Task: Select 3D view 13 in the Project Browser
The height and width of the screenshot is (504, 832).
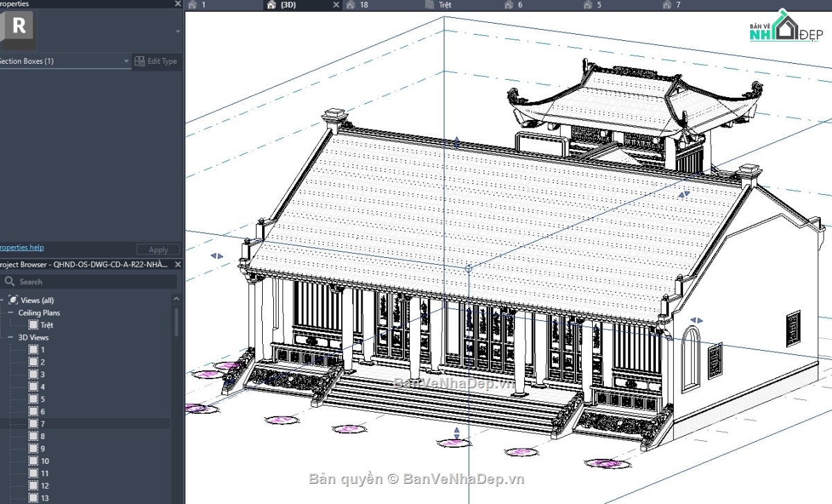Action: (x=44, y=498)
